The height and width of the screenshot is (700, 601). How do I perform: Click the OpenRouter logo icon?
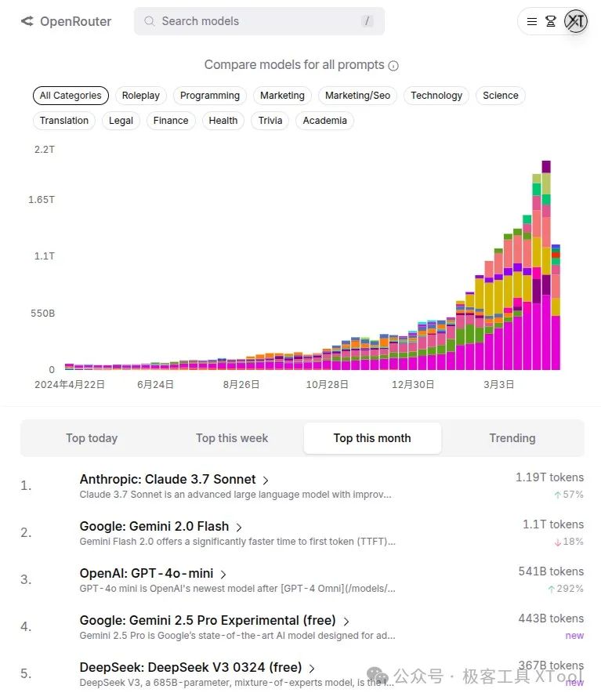pos(27,21)
